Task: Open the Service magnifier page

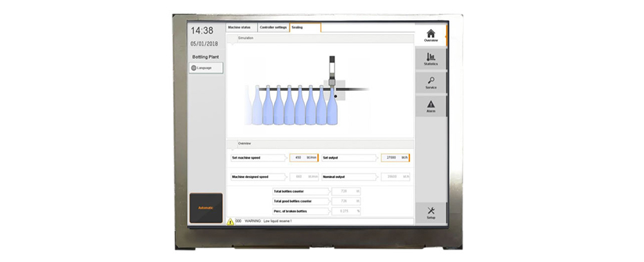Action: (x=431, y=83)
